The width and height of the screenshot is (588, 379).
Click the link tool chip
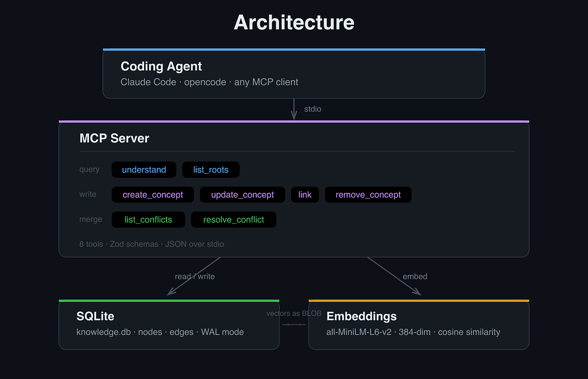coord(305,194)
